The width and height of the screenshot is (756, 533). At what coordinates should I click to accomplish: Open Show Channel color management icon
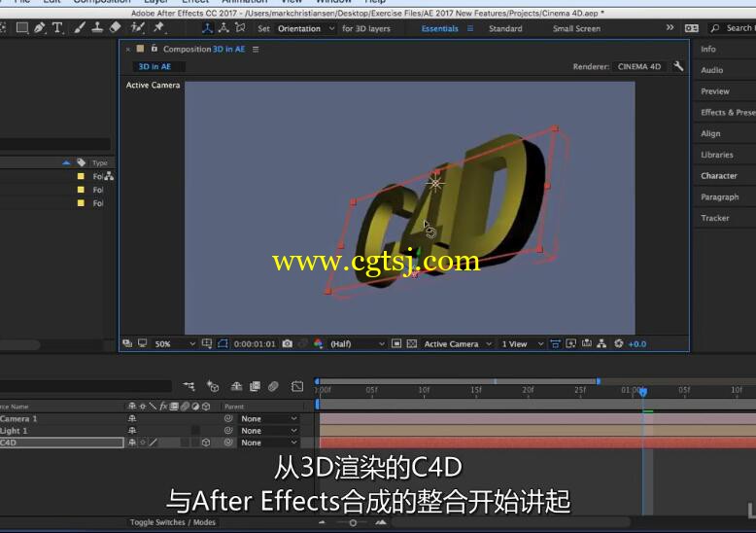[318, 343]
